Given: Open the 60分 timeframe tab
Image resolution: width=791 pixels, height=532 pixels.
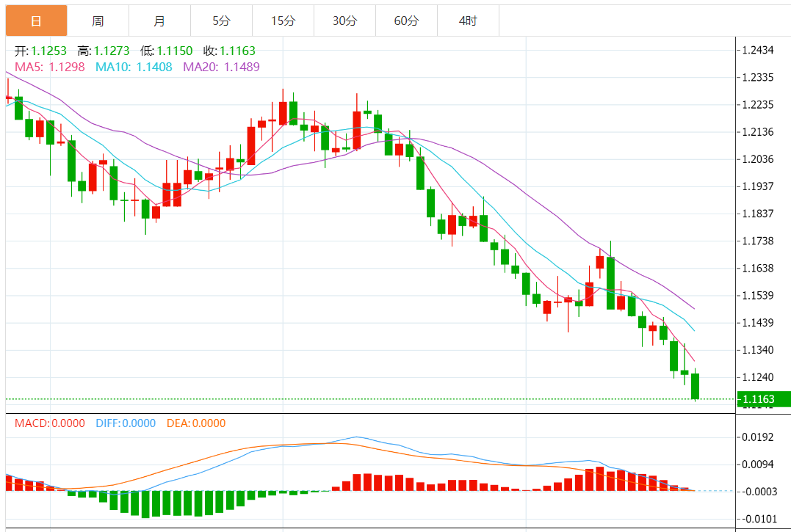Looking at the screenshot, I should point(406,21).
